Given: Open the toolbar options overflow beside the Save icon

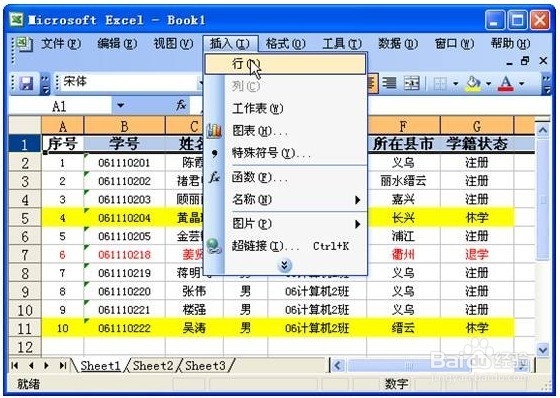Looking at the screenshot, I should 45,84.
